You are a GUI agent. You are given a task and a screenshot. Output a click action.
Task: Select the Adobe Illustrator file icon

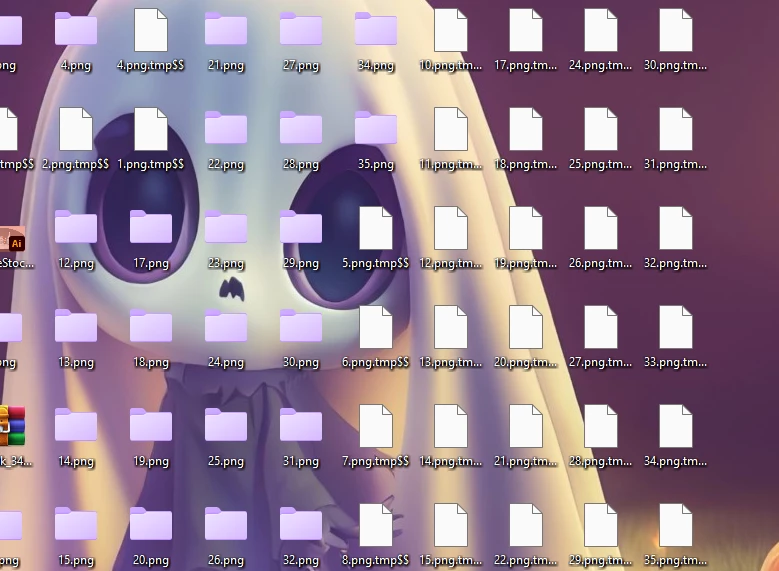[12, 239]
